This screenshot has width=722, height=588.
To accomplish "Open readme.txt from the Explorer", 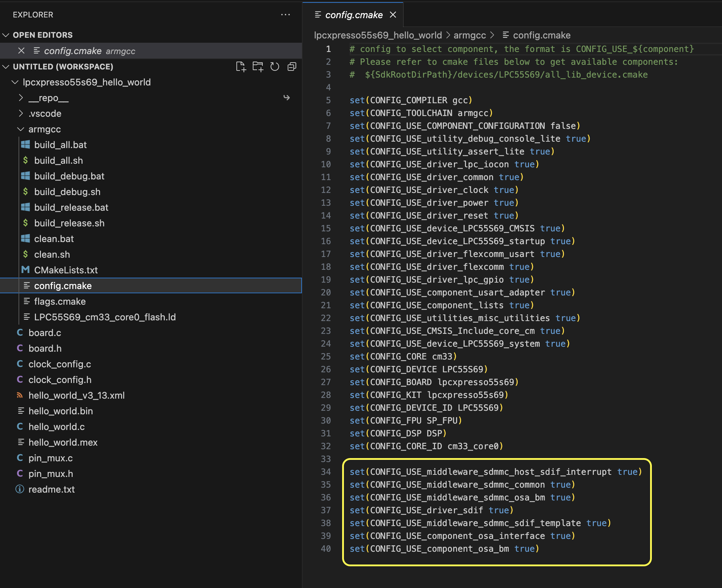I will point(52,489).
